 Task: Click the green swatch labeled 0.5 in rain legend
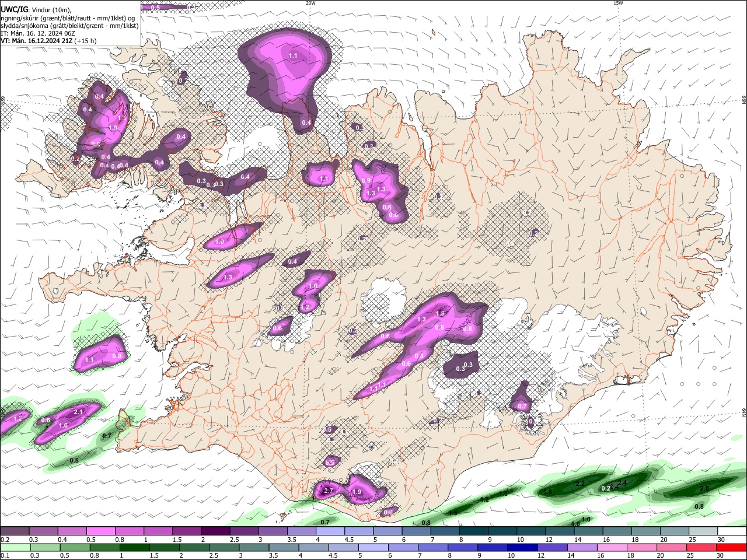(x=75, y=547)
